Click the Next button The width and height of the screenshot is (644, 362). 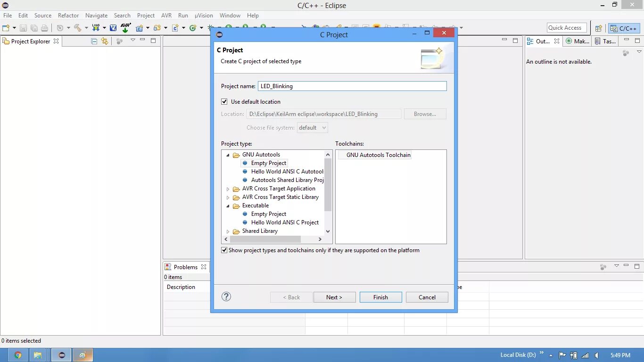point(334,297)
